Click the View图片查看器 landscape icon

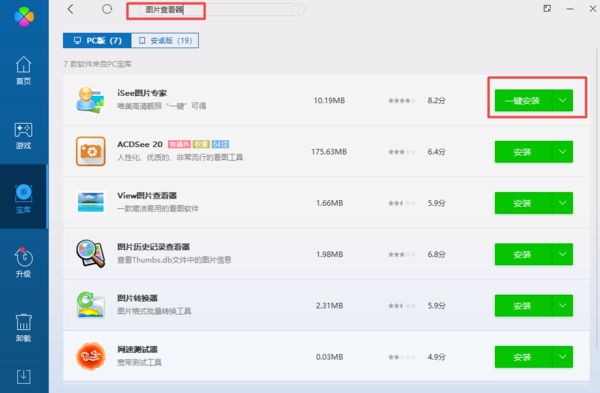pos(90,202)
